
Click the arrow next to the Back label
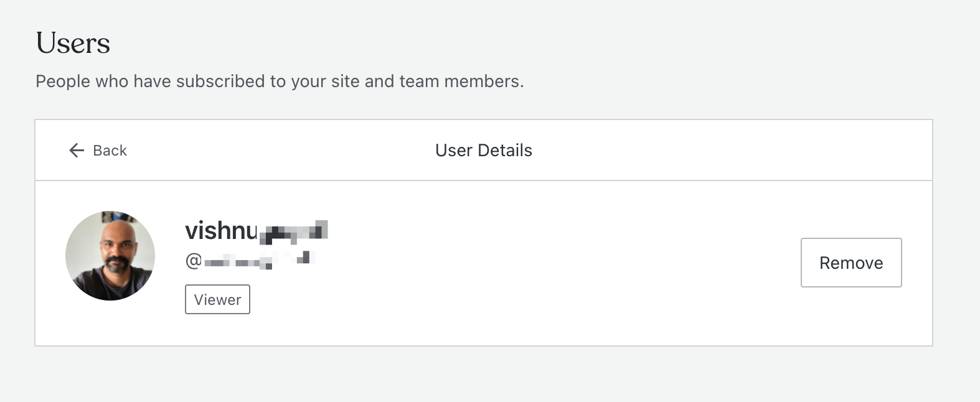(77, 150)
